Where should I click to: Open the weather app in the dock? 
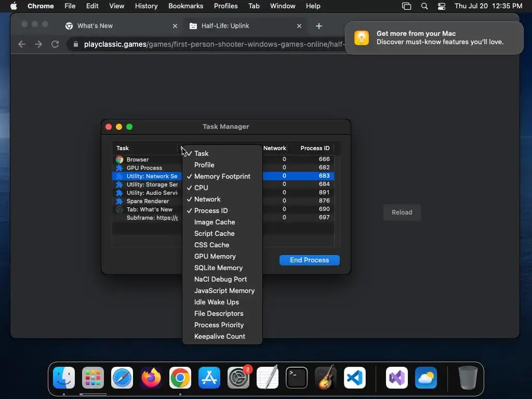(x=426, y=378)
